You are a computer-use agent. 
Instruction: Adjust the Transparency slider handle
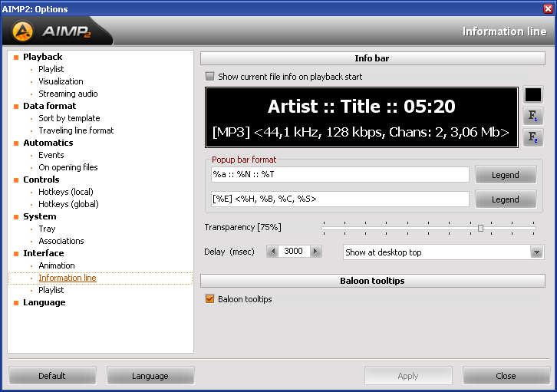[x=480, y=228]
